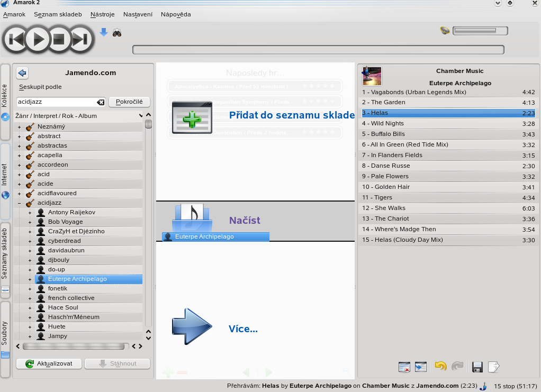This screenshot has height=392, width=541.
Task: Click the binoculars search icon
Action: tap(117, 33)
